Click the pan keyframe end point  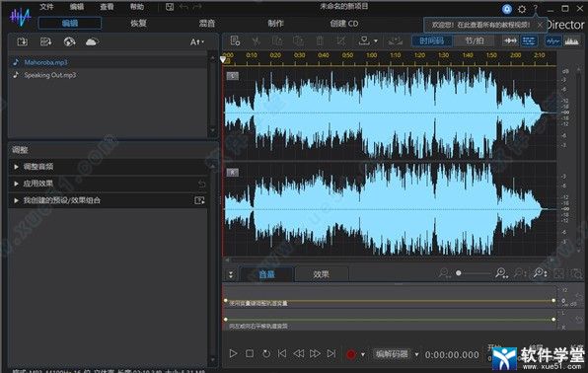[x=553, y=320]
